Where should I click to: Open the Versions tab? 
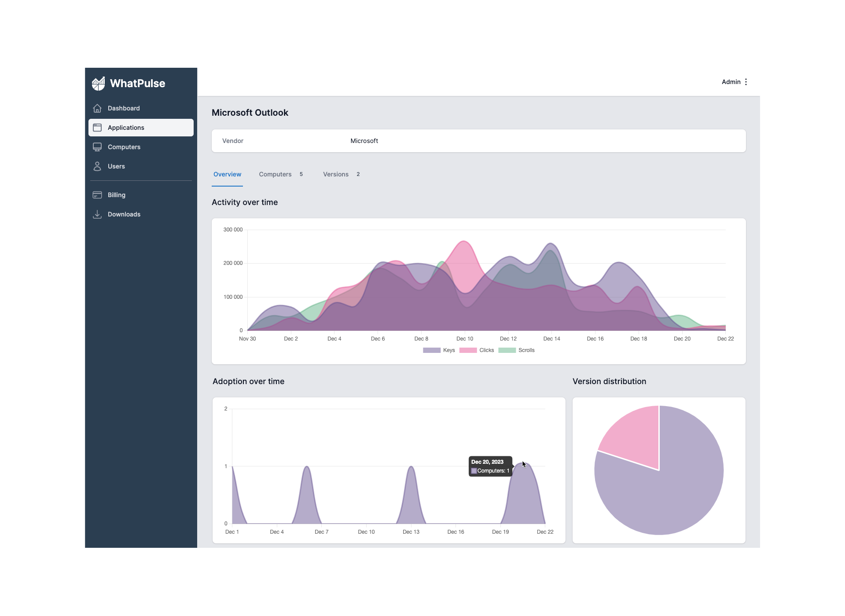coord(335,174)
